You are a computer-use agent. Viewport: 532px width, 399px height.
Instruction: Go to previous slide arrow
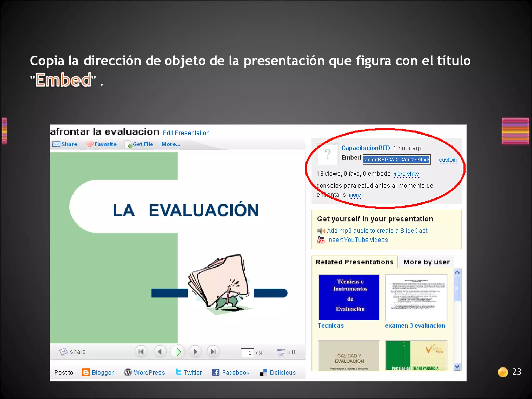[160, 352]
